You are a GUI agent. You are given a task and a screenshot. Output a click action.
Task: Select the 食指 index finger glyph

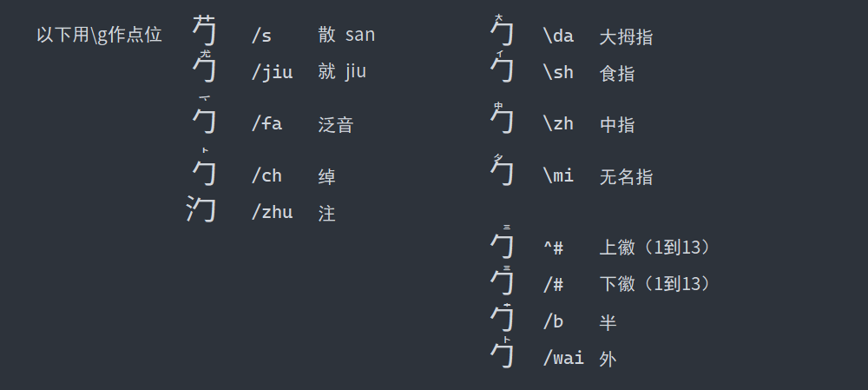502,68
